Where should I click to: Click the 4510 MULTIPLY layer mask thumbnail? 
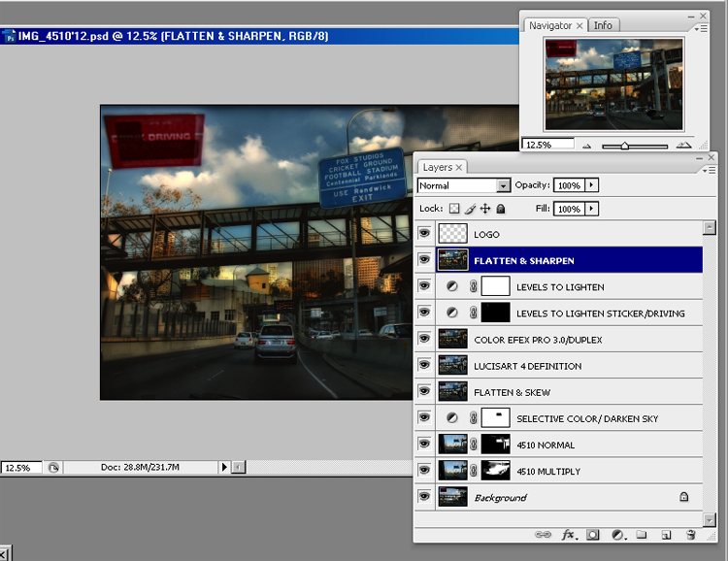pos(496,471)
